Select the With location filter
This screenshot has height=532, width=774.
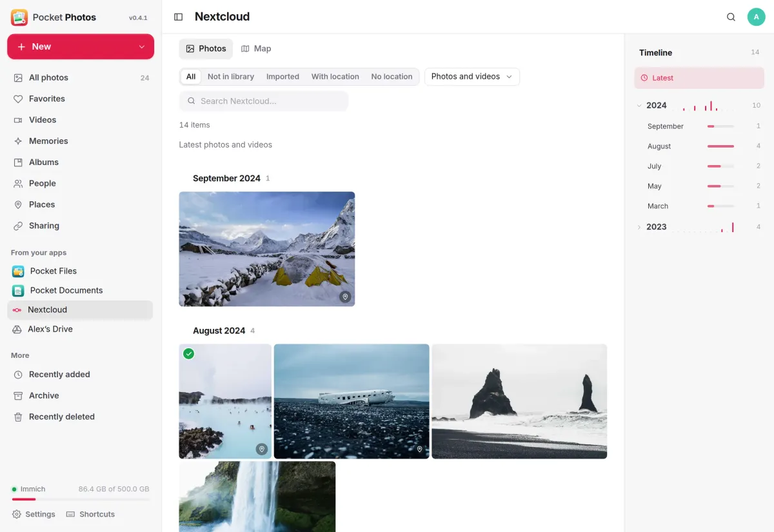pos(335,77)
